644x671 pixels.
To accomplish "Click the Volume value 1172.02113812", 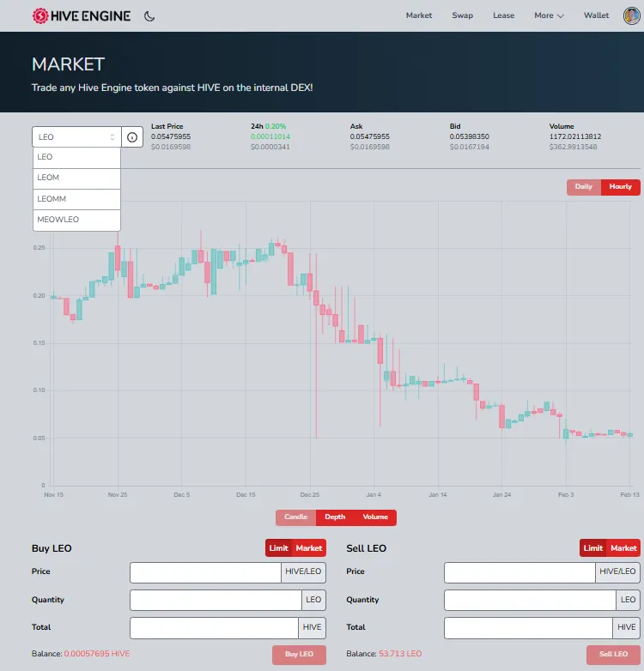I will coord(575,136).
